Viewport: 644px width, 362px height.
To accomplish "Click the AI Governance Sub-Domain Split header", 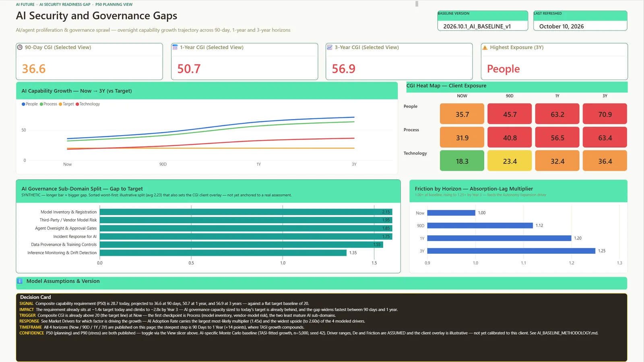I will pos(208,191).
